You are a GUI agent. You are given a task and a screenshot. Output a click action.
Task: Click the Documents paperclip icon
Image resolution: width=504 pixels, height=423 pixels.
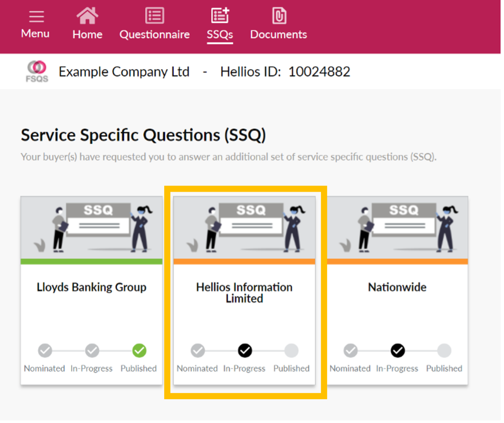coord(279,15)
